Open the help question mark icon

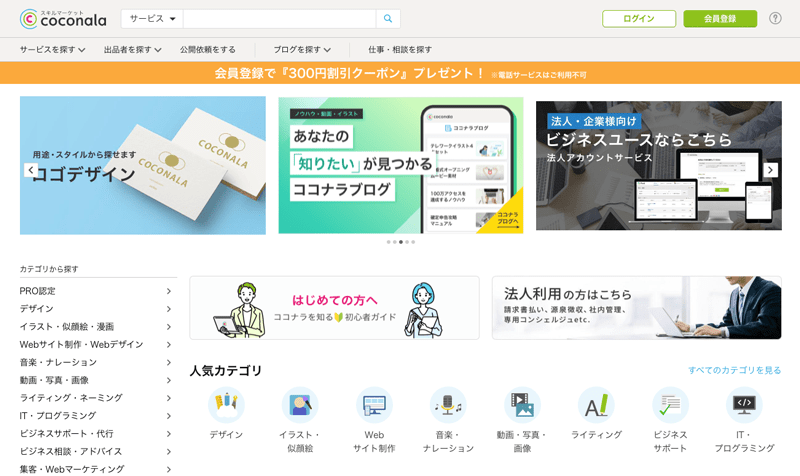775,18
